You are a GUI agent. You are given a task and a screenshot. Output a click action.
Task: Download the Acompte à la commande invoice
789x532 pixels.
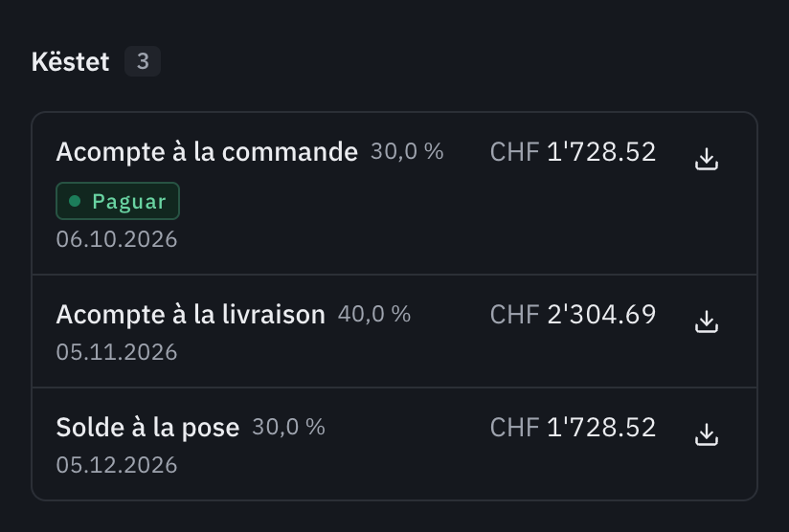pyautogui.click(x=707, y=159)
